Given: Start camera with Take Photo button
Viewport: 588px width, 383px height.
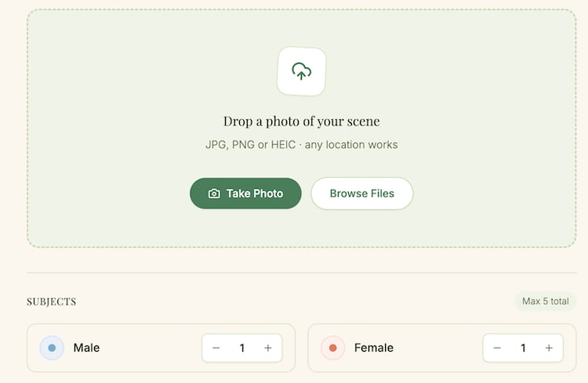Looking at the screenshot, I should click(245, 193).
